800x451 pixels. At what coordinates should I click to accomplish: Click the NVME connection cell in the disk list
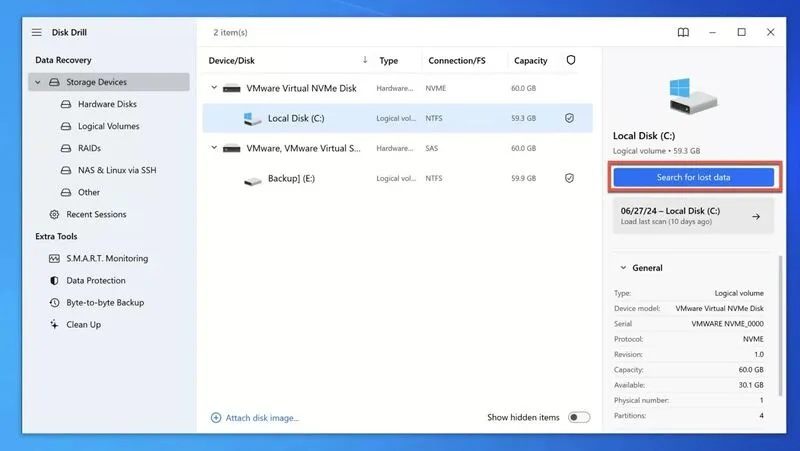click(x=436, y=88)
